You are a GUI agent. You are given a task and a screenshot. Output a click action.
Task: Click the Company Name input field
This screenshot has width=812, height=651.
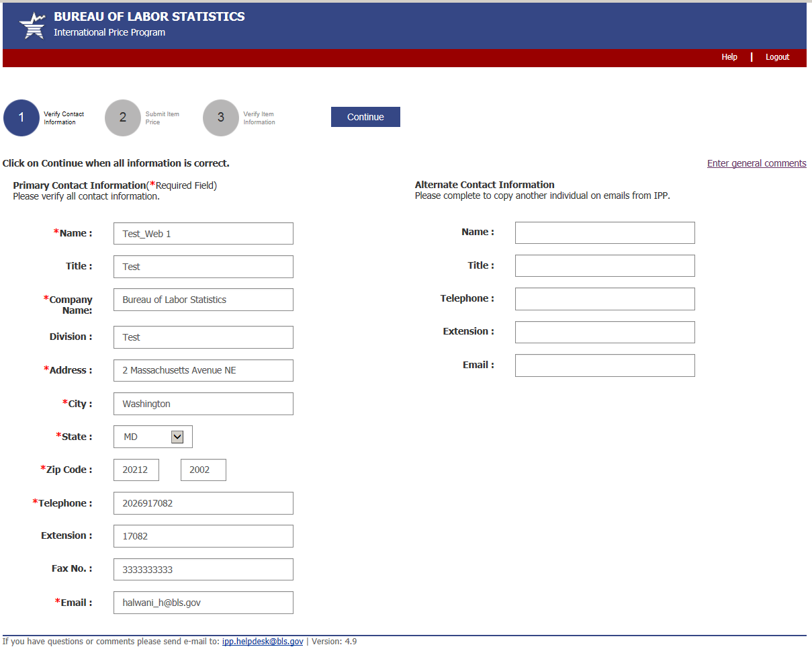tap(204, 300)
